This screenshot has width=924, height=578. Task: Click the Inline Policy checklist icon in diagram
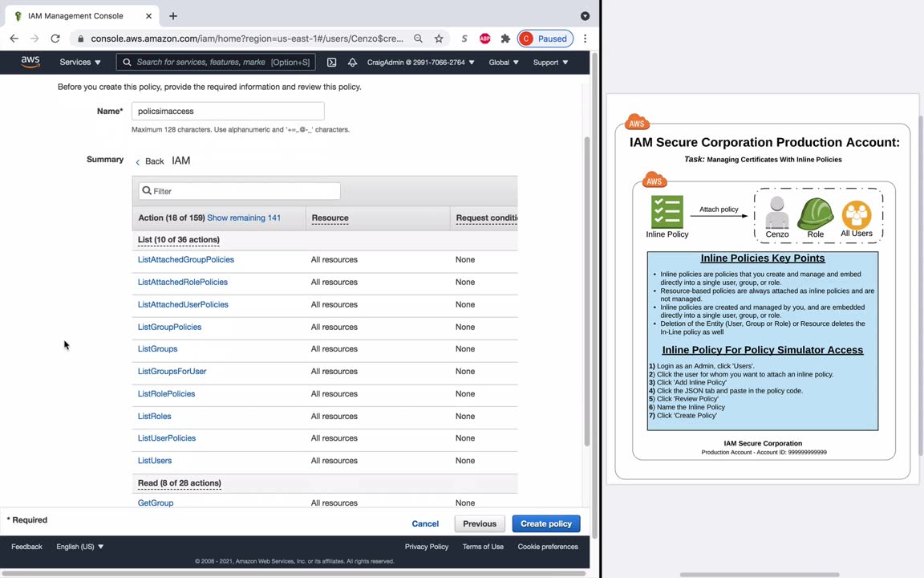click(667, 212)
